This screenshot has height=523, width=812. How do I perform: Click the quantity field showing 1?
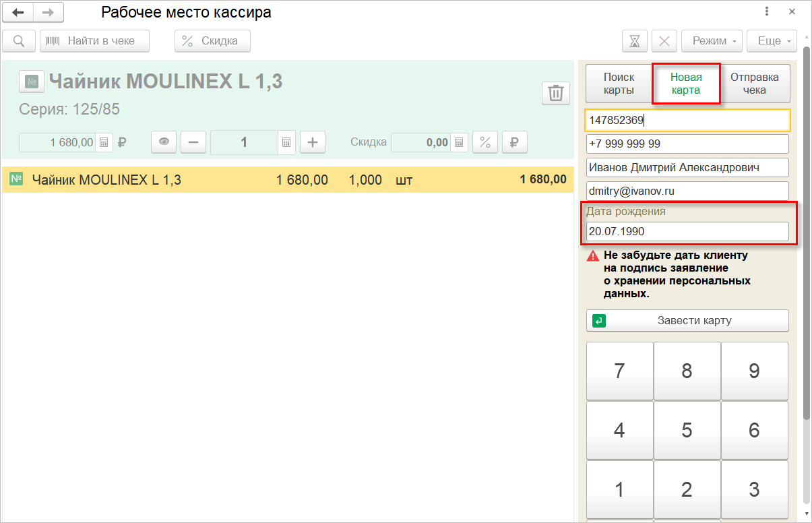coord(244,142)
